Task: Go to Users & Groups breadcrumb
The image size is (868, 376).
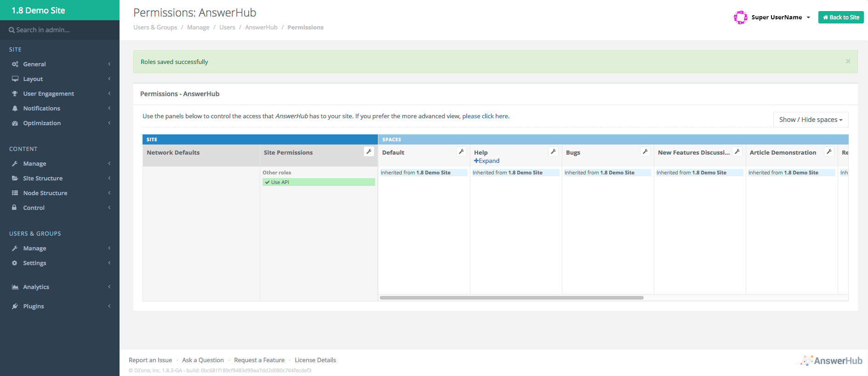Action: point(155,28)
